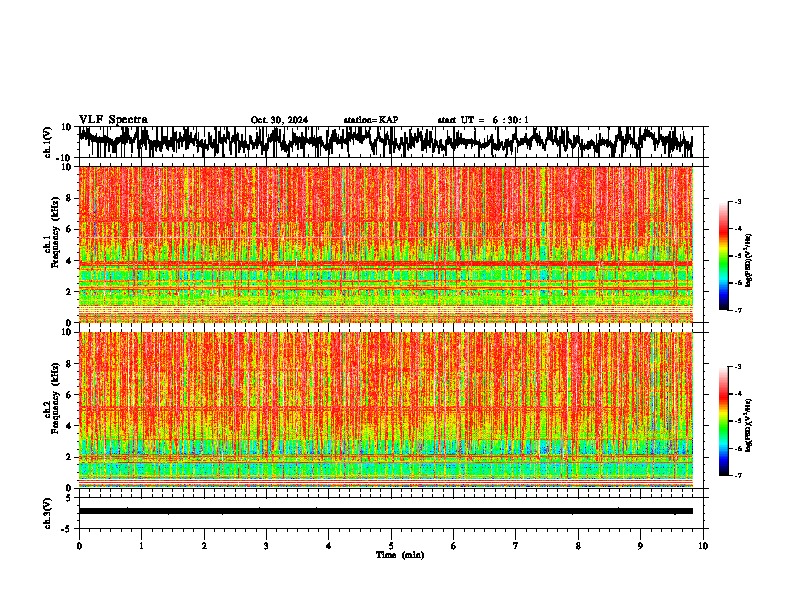Screen dimensions: 792x612
Task: Click the time axis tick label "9"
Action: tap(640, 545)
